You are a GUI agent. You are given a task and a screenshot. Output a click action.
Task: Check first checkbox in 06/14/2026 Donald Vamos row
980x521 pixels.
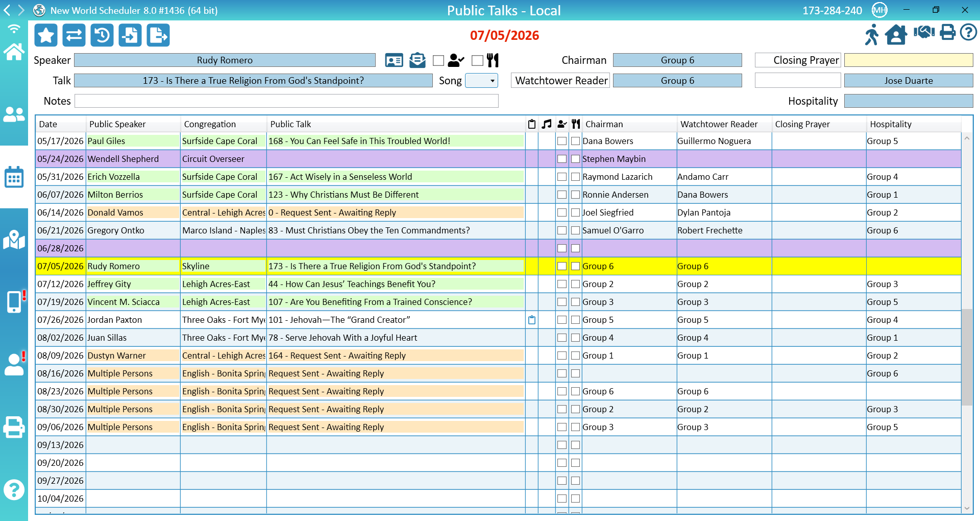562,212
